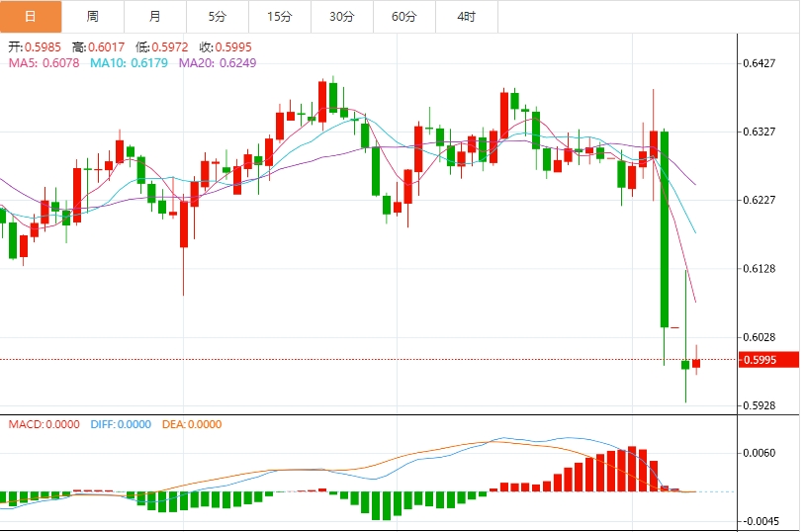
Task: Open the 30分 timeframe tab
Action: (x=342, y=17)
